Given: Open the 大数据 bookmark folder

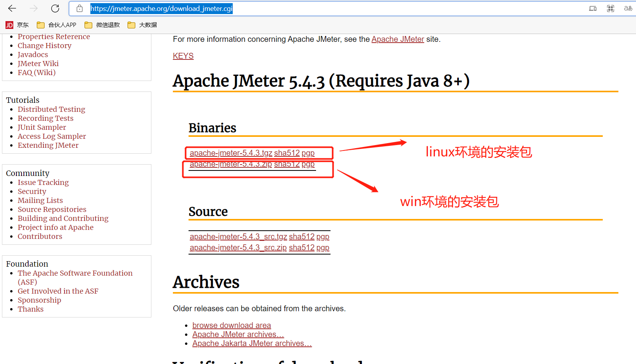Looking at the screenshot, I should tap(142, 25).
